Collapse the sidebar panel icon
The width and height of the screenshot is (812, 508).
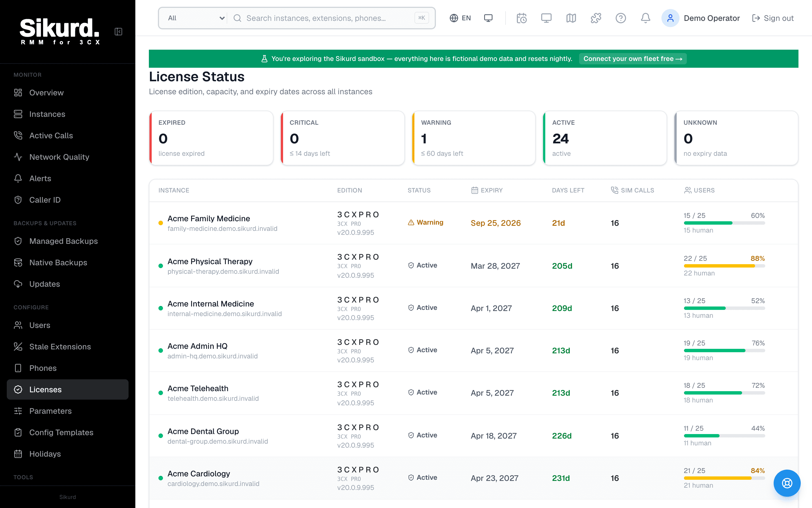click(x=118, y=32)
